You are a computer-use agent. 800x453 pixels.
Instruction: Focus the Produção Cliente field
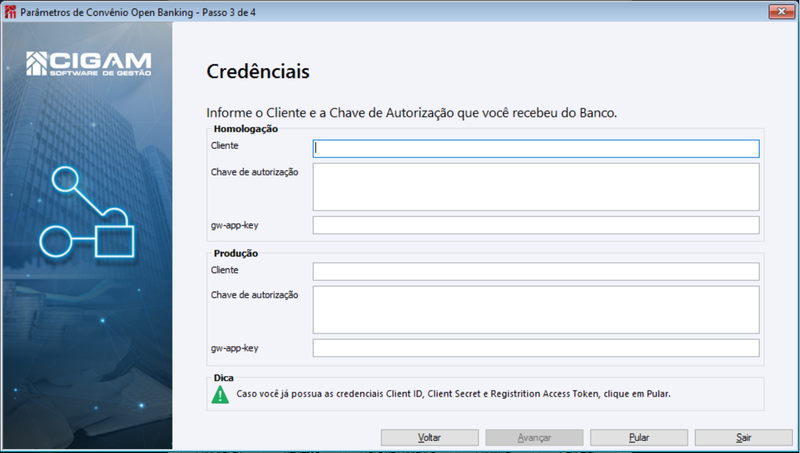[536, 271]
